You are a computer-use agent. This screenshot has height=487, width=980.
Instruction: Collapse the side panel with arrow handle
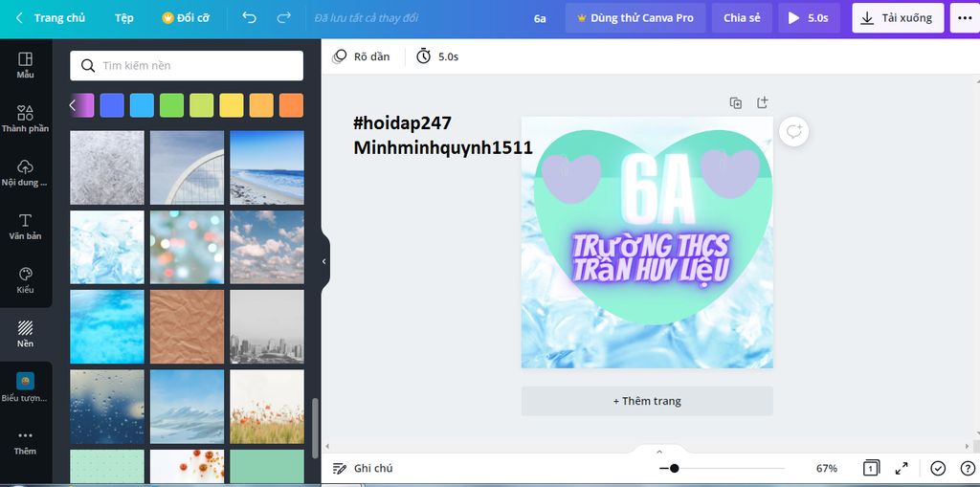pos(324,261)
